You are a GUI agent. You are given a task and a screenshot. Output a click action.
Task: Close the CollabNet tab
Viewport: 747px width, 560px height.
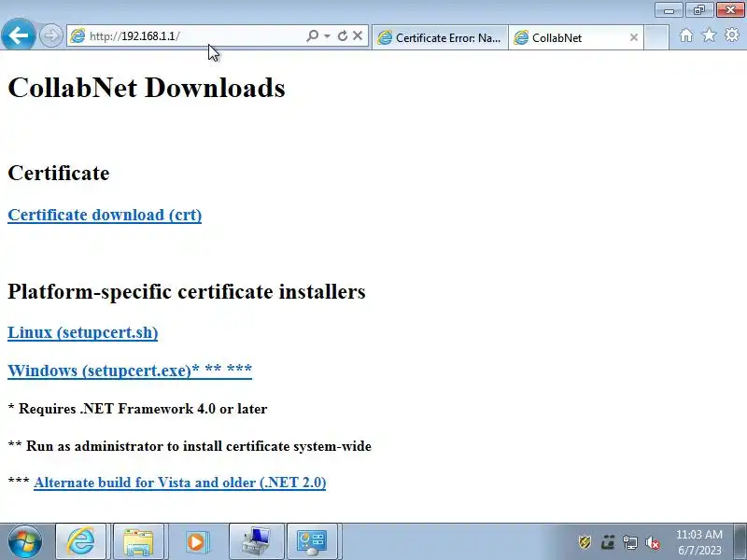(634, 37)
